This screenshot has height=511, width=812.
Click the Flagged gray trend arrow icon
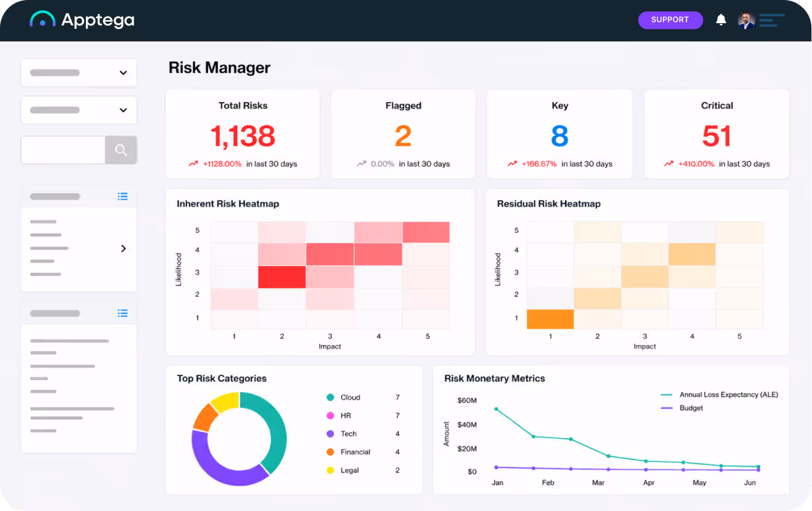pyautogui.click(x=361, y=164)
